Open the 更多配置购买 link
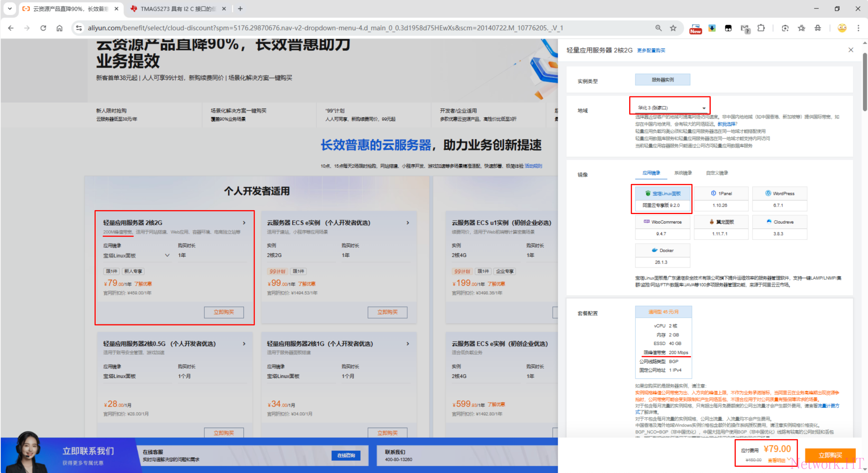 [x=651, y=50]
